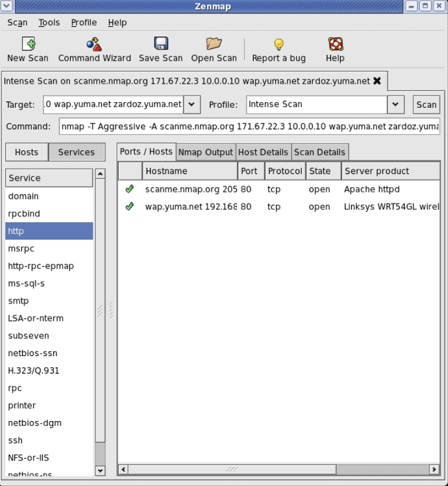Select the netbios-dgm service
Viewport: 448px width, 486px height.
pyautogui.click(x=49, y=423)
